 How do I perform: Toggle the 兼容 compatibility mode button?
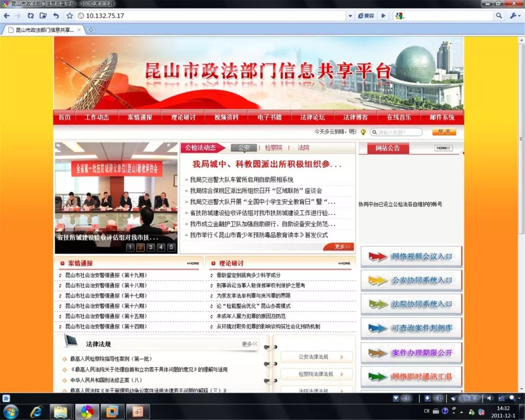pos(366,16)
